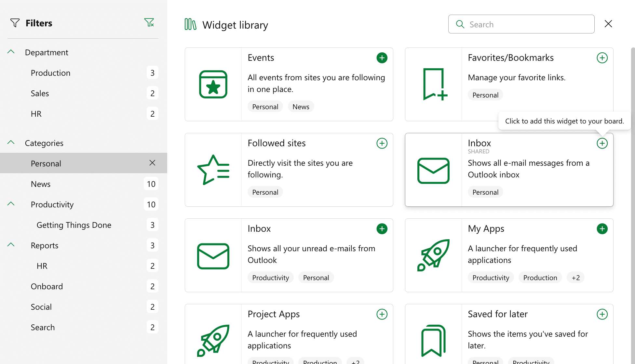Collapse the Department section
Screen dimensions: 635x364
(x=11, y=51)
